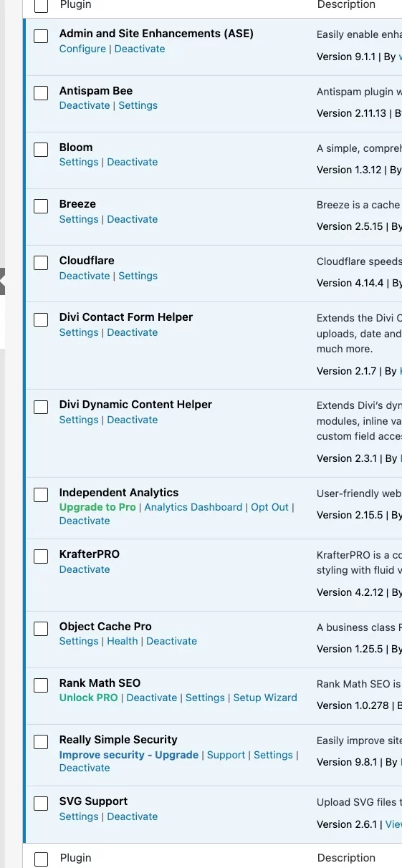Select the Bloom plugin checkbox
This screenshot has height=868, width=402.
(x=42, y=150)
